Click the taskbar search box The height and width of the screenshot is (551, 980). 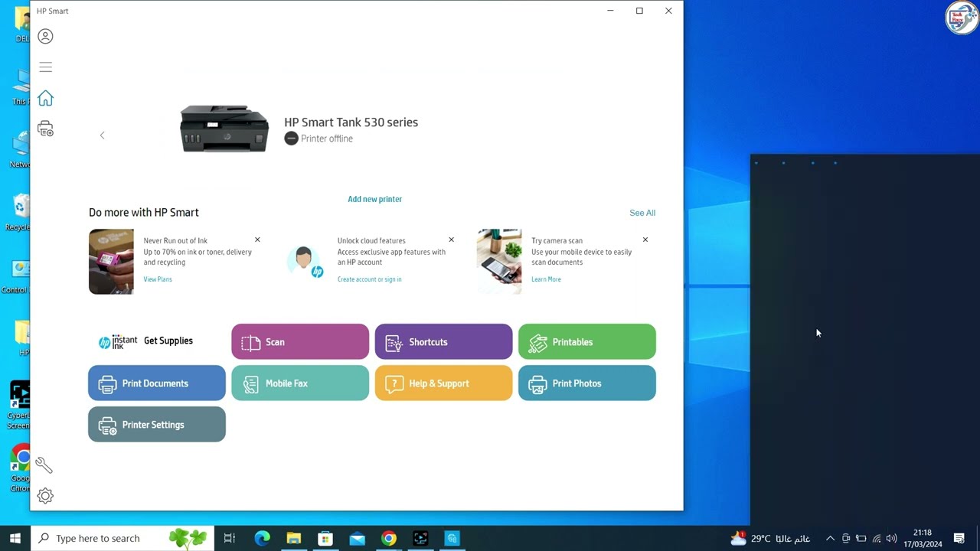122,538
